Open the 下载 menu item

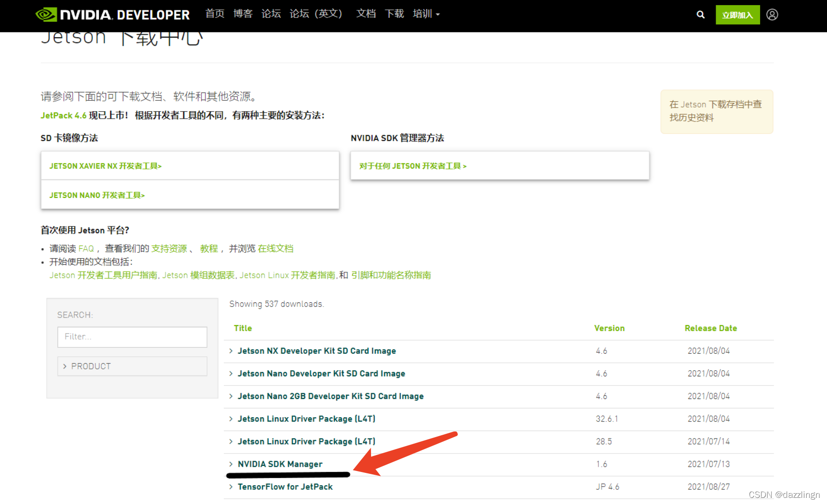394,14
